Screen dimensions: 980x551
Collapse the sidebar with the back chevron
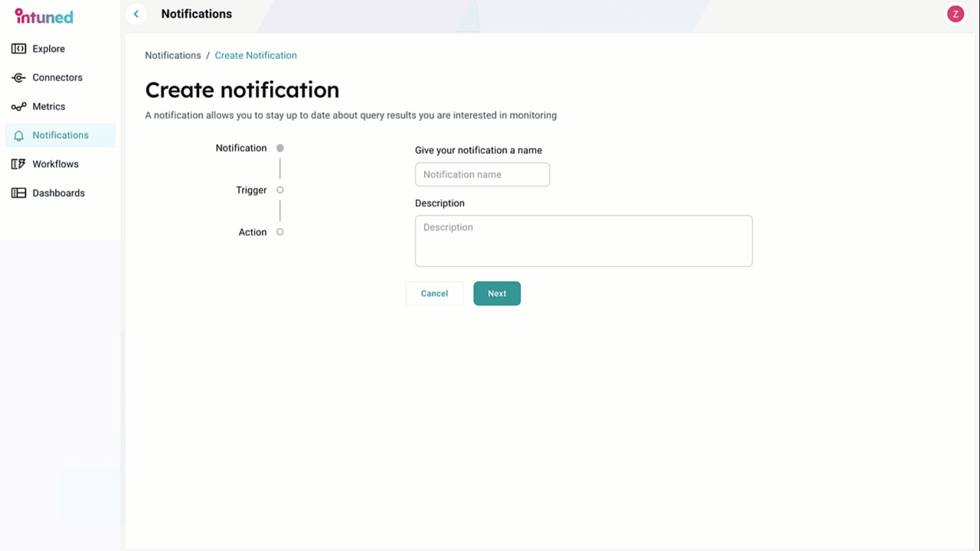point(136,14)
